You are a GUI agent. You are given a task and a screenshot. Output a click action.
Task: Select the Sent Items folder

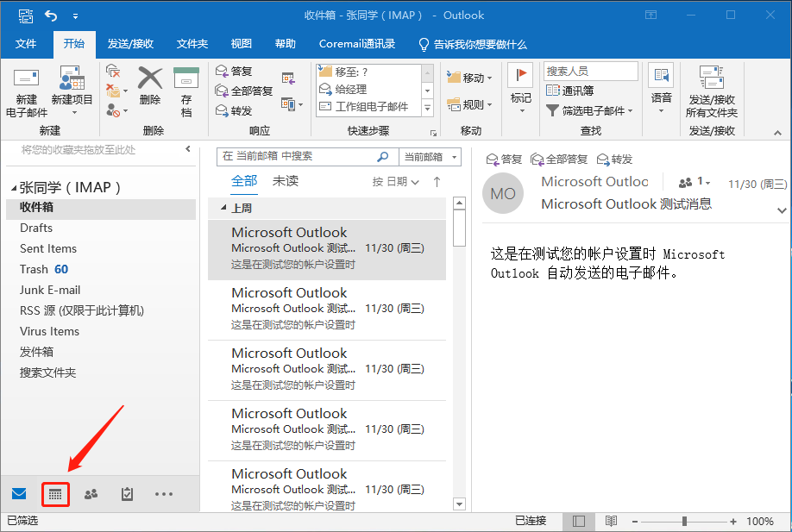point(101,248)
